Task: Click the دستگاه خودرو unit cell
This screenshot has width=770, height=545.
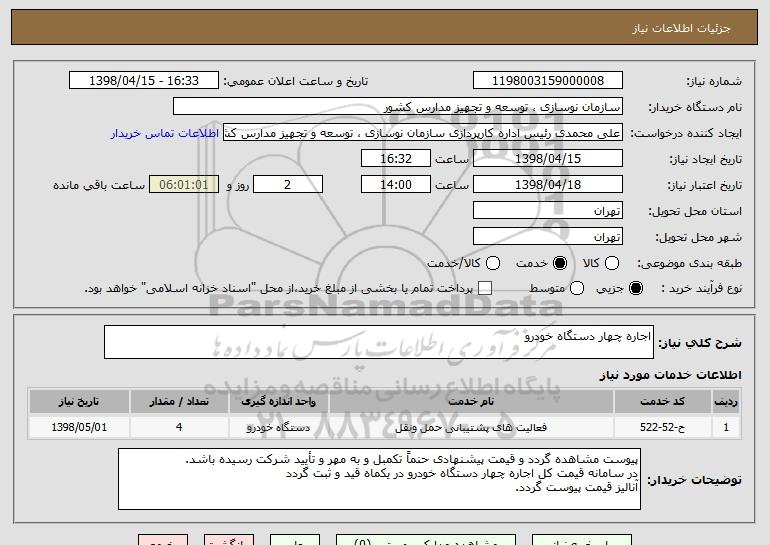Action: click(278, 427)
